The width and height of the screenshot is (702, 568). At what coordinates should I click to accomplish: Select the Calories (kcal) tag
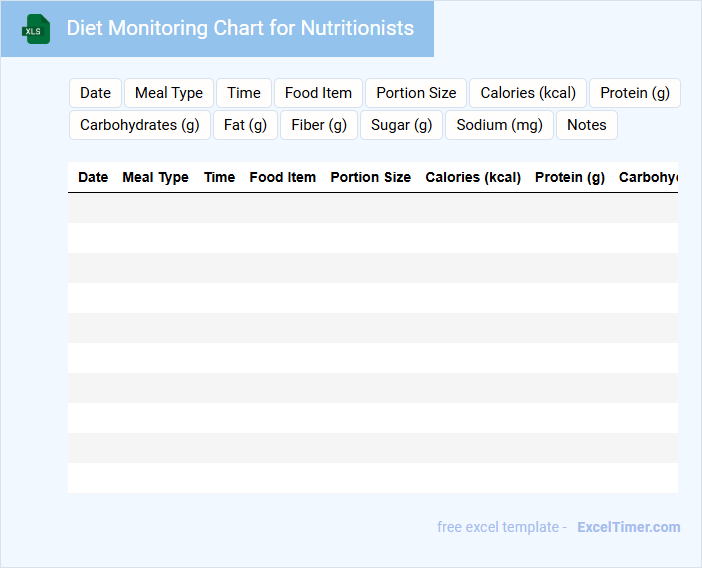click(528, 93)
